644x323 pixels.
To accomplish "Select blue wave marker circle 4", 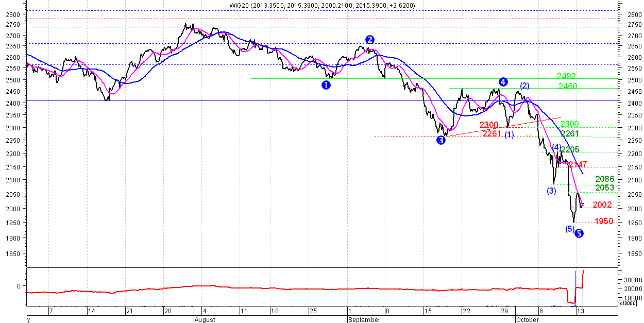I will point(503,81).
